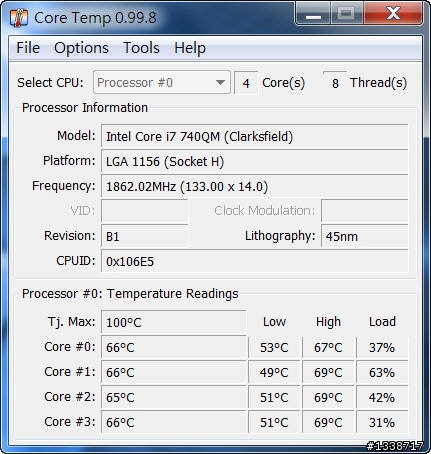Click Core #3 low temperature 51°C
431x454 pixels.
pyautogui.click(x=274, y=422)
